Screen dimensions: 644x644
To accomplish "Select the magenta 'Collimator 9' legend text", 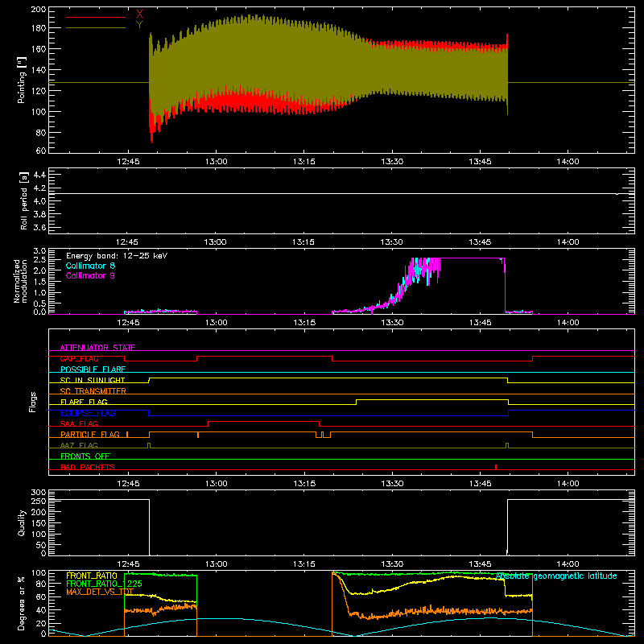I will tap(90, 275).
